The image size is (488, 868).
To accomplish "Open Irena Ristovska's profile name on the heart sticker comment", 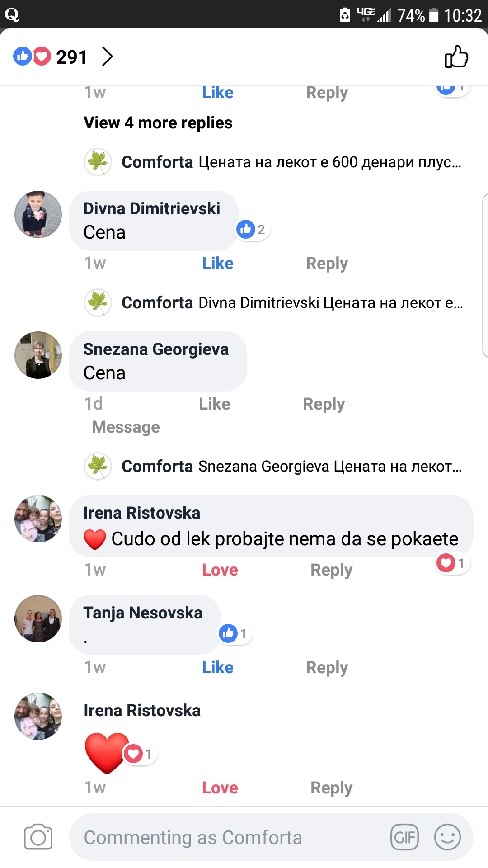I will point(142,711).
